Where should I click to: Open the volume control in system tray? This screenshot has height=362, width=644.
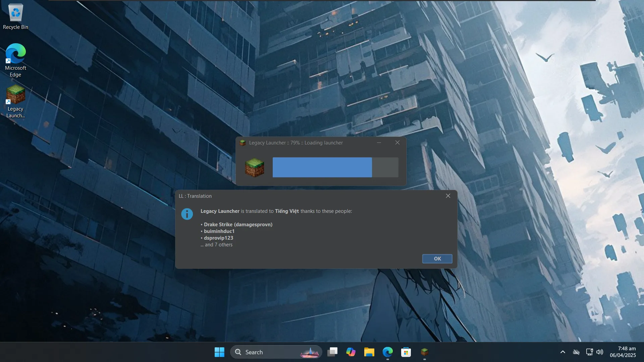[600, 352]
